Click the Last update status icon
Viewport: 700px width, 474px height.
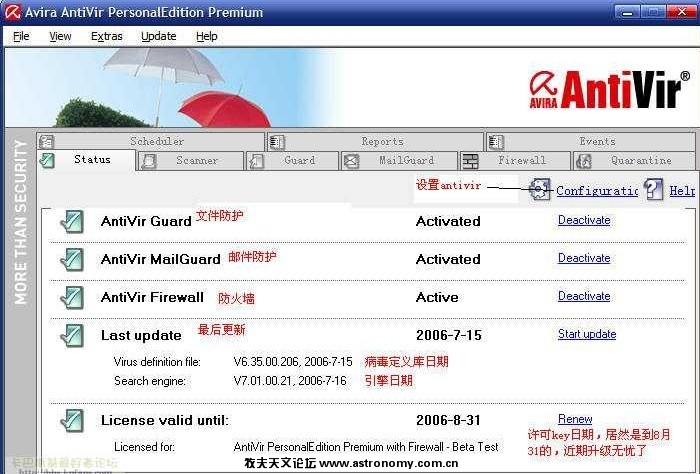point(72,336)
